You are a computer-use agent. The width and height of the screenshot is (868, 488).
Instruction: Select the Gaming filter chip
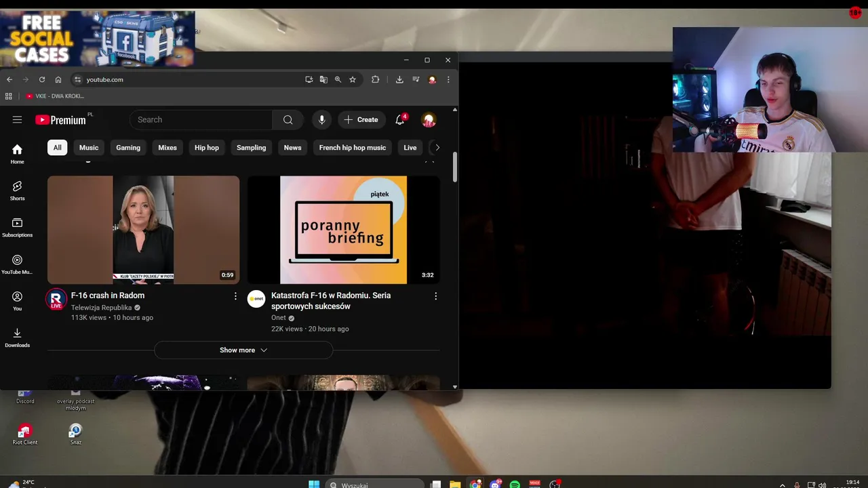(x=128, y=147)
